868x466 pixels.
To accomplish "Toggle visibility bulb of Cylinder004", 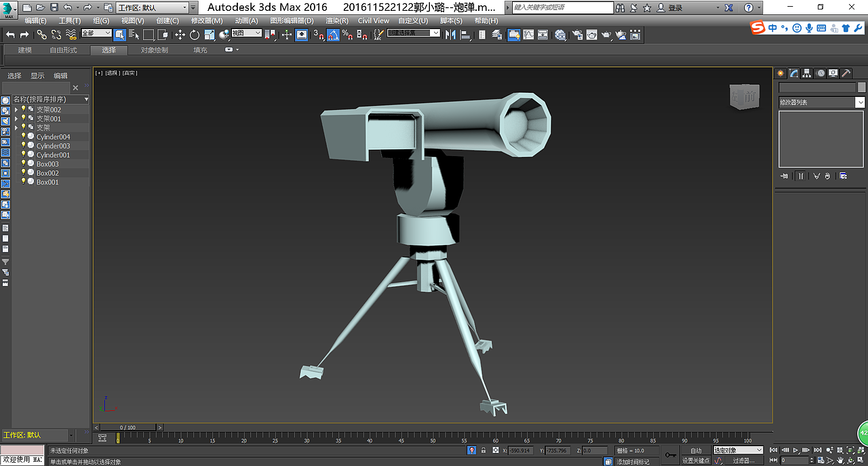I will 23,136.
